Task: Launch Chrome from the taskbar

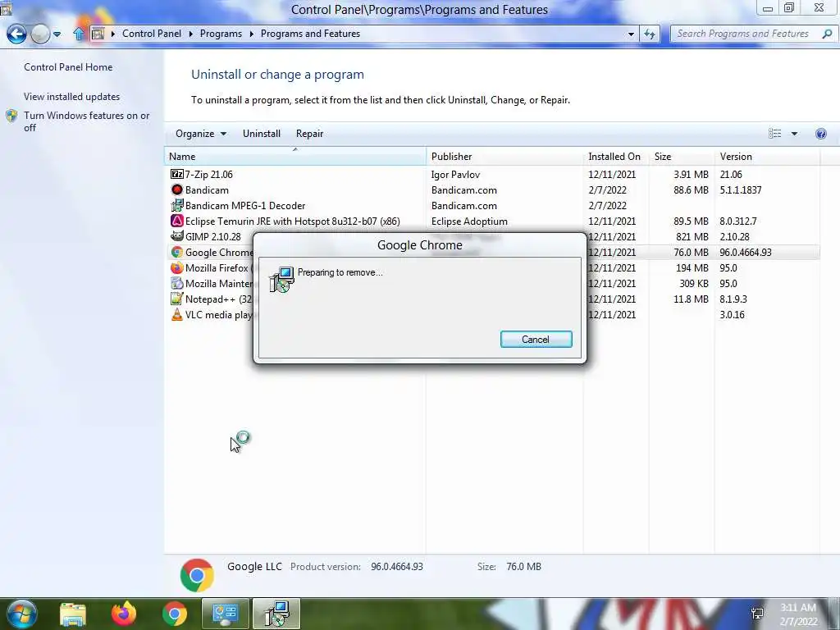Action: click(x=175, y=614)
